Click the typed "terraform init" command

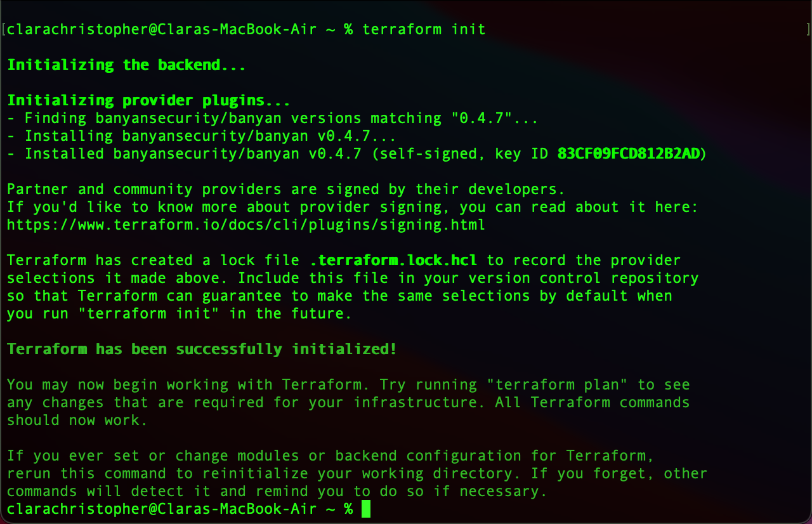(424, 29)
